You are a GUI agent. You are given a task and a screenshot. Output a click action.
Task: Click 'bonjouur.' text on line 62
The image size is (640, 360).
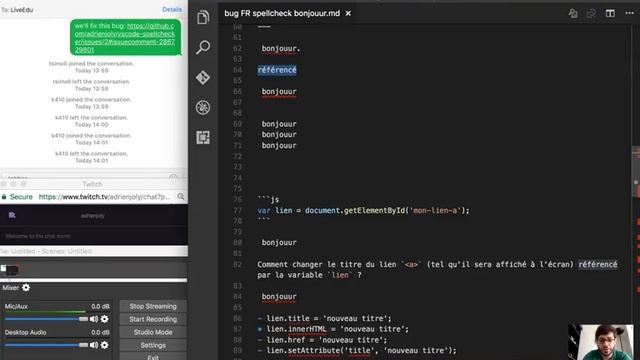281,49
